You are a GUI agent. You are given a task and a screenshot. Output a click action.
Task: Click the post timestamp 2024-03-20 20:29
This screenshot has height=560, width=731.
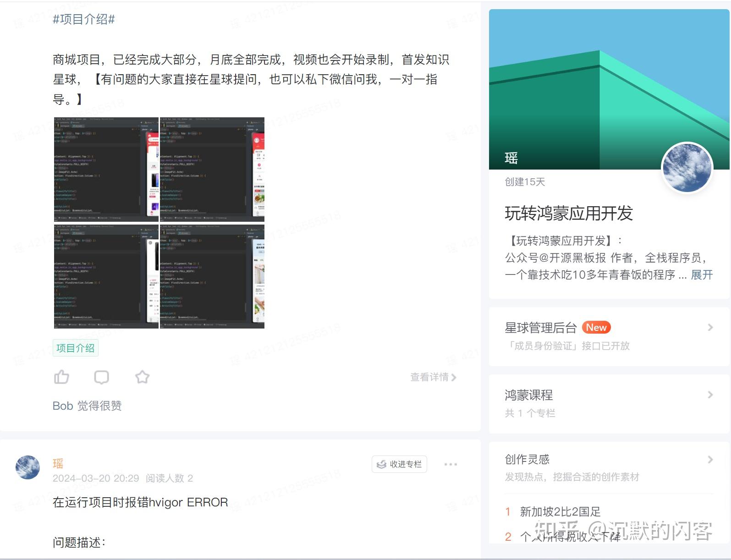click(x=96, y=478)
